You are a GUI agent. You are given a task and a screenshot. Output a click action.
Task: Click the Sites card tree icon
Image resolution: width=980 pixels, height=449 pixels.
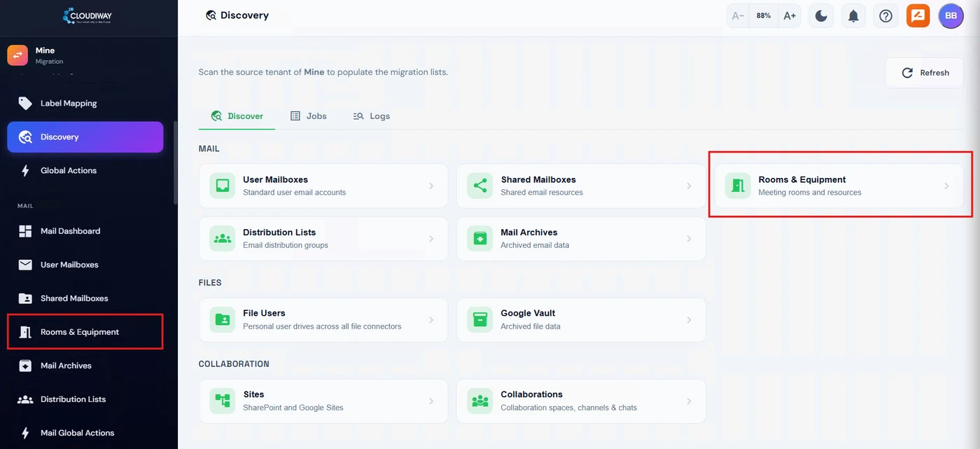point(223,401)
